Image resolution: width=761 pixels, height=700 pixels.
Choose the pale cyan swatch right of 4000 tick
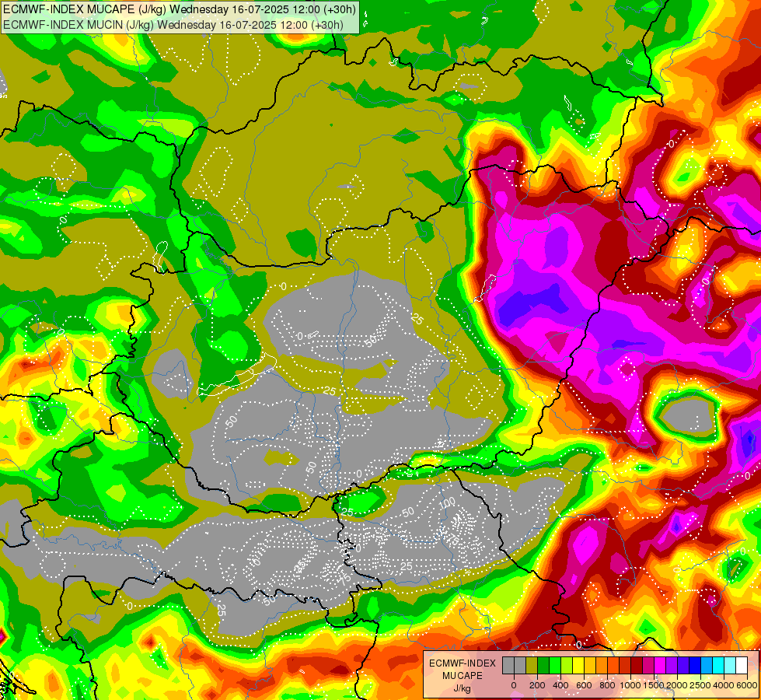[x=731, y=665]
